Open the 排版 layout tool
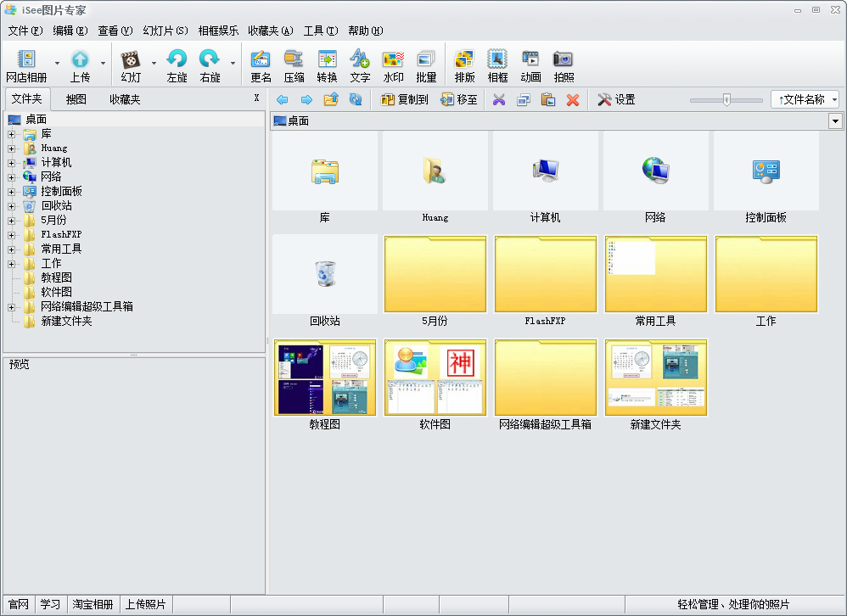847x616 pixels. click(x=464, y=64)
